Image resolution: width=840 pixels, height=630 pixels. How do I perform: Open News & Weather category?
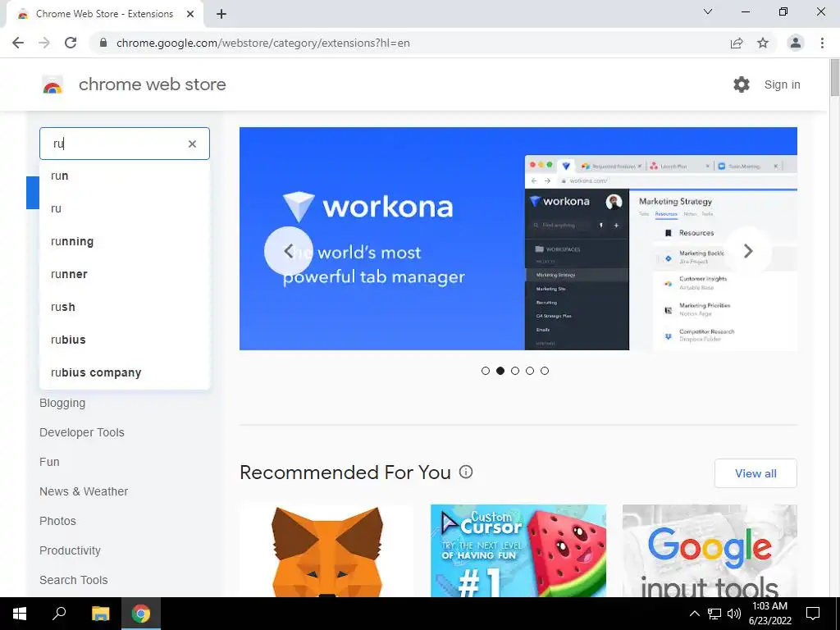click(84, 491)
